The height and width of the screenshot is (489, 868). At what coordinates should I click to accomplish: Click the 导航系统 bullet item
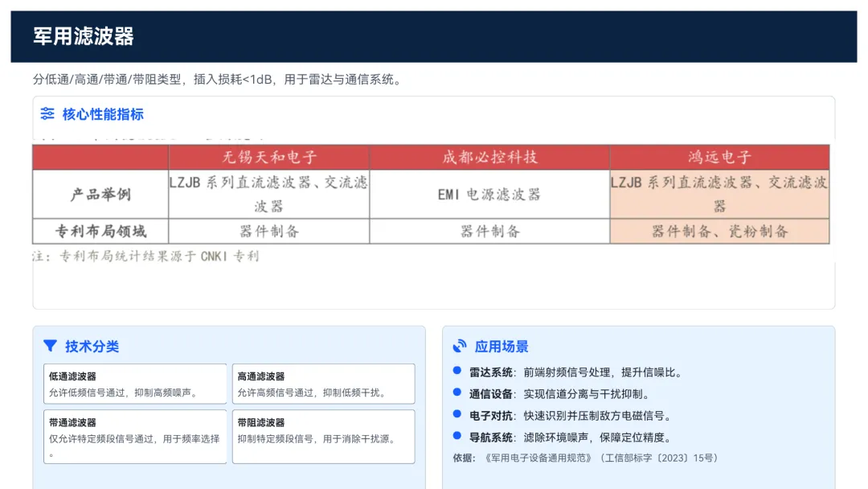pos(571,438)
